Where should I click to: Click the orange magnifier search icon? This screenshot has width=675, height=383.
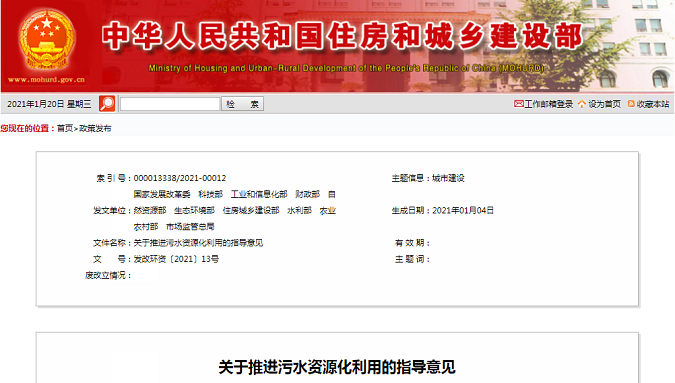(x=107, y=104)
